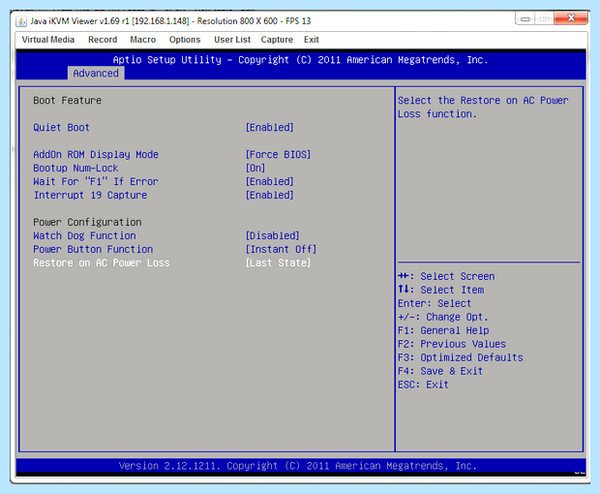Select the Quiet Boot setting
600x494 pixels.
(61, 127)
